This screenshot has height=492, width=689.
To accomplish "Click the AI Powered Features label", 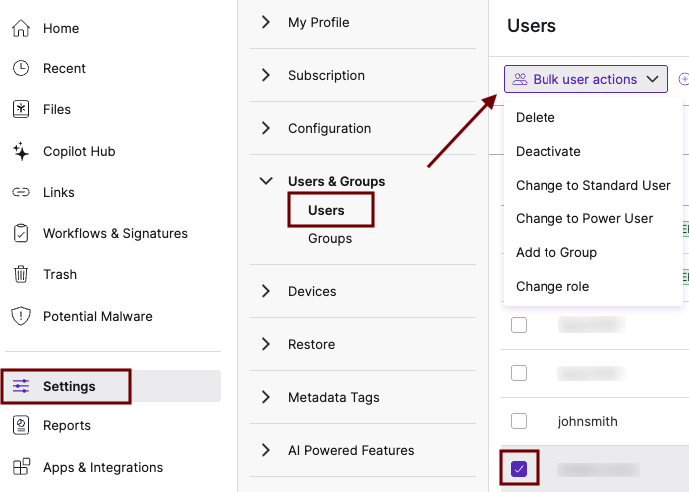I will click(x=351, y=450).
